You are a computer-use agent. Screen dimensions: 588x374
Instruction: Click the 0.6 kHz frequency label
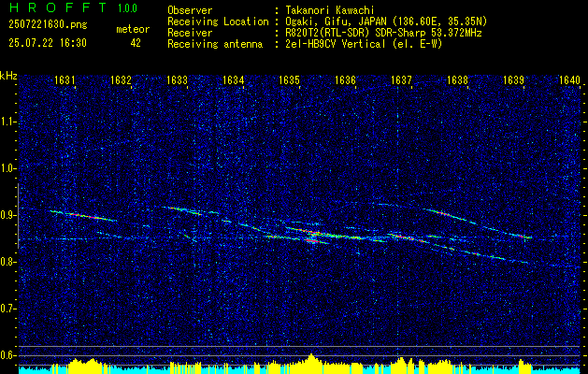point(7,355)
